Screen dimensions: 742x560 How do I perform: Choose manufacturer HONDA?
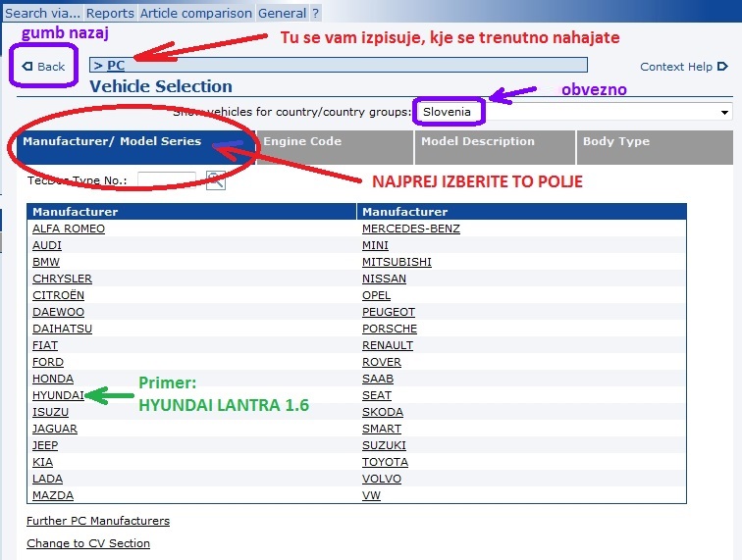pyautogui.click(x=53, y=379)
